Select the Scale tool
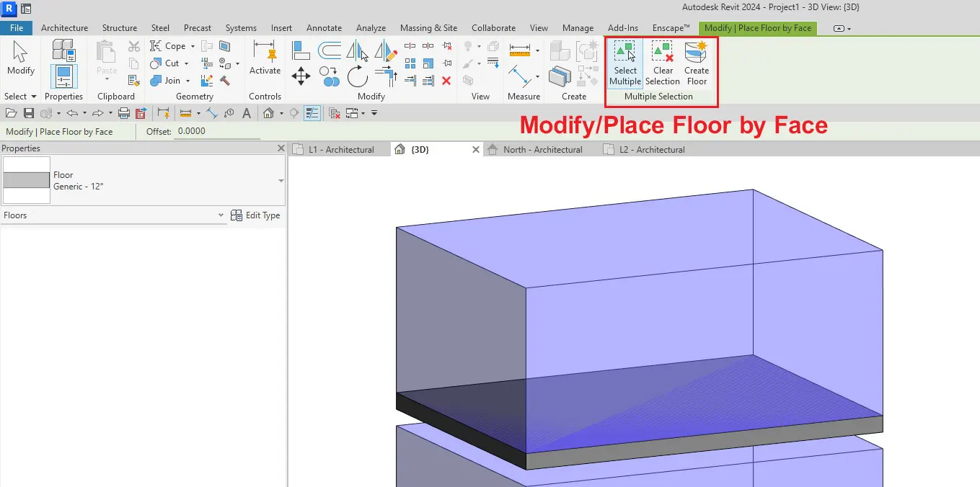Screen dimensions: 980x487 [428, 63]
